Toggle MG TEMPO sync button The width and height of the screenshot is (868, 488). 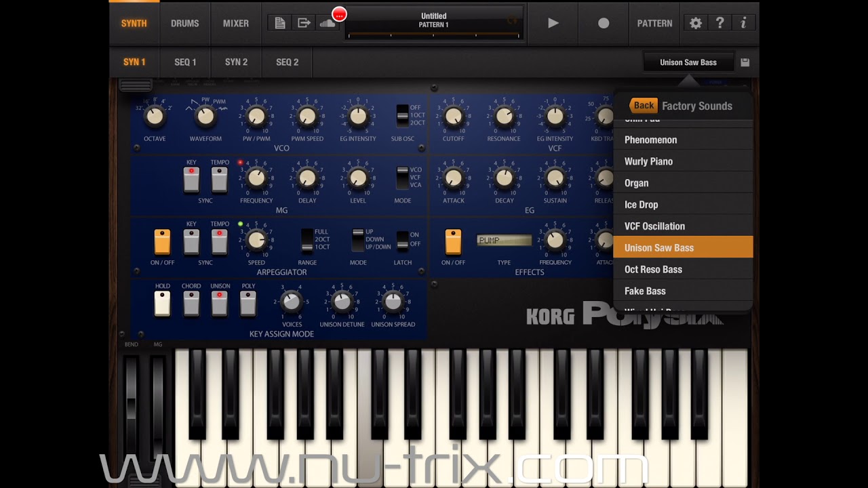coord(220,180)
